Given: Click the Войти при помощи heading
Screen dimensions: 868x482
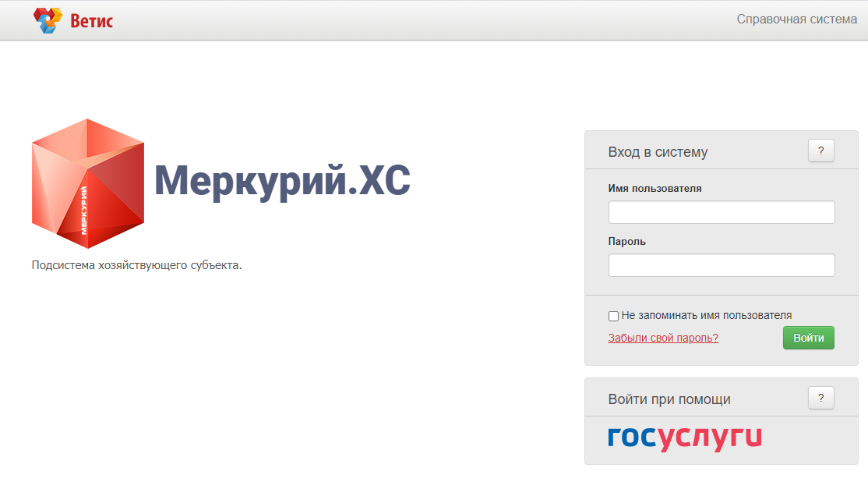Looking at the screenshot, I should 669,399.
